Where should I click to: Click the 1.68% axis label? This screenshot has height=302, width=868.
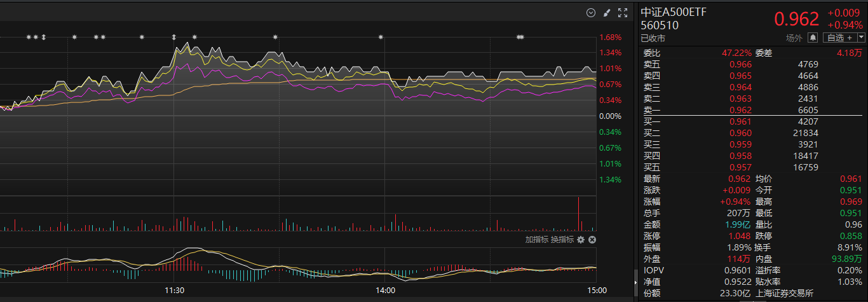point(610,37)
